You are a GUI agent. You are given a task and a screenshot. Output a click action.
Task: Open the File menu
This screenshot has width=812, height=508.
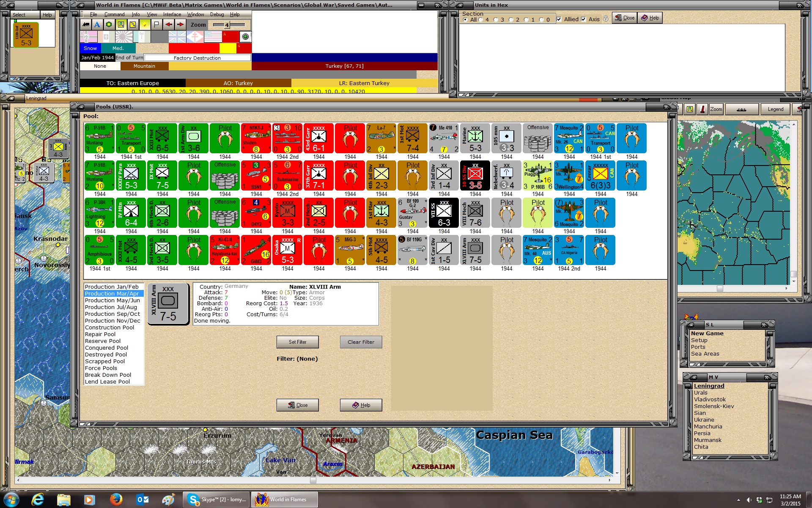93,14
